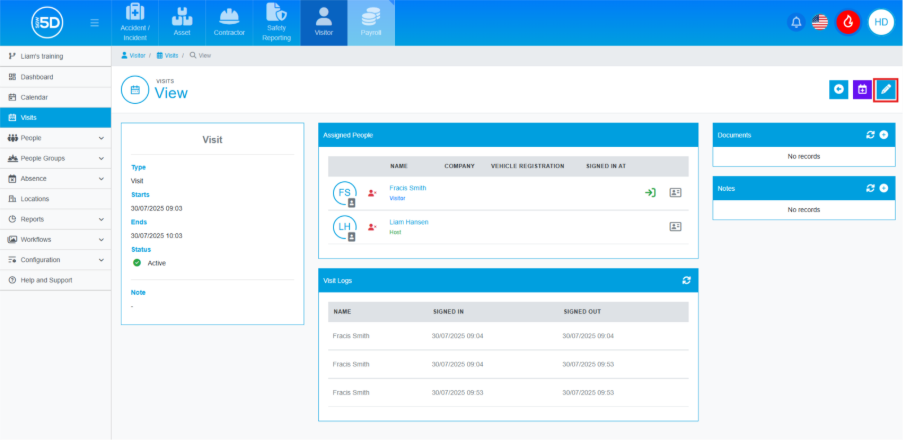903x441 pixels.
Task: Open Liam's training in sidebar
Action: [x=56, y=56]
